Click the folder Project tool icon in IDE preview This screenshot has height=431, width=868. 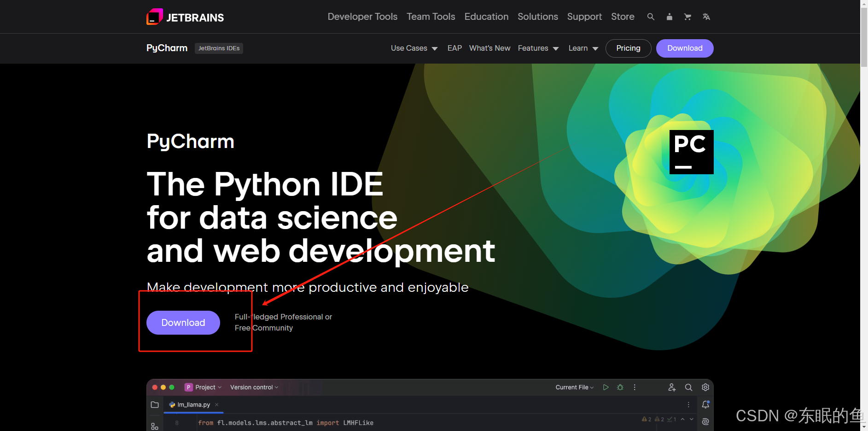tap(155, 405)
